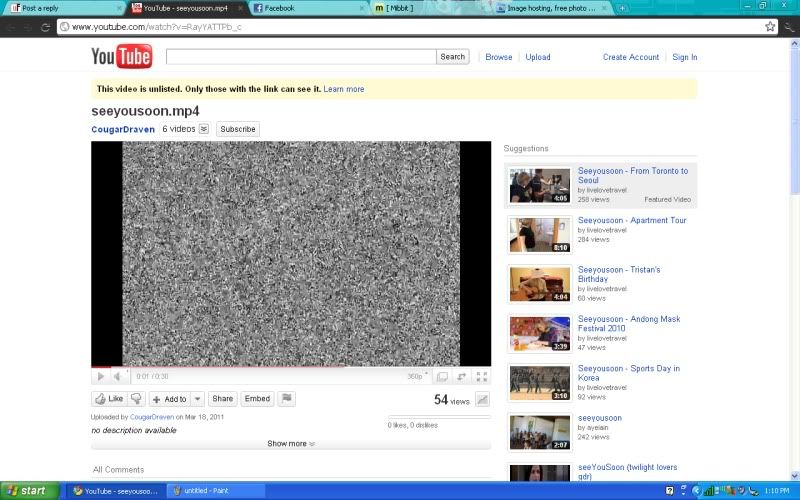Image resolution: width=800 pixels, height=500 pixels.
Task: Click the video progress seek bar
Action: pyautogui.click(x=290, y=367)
